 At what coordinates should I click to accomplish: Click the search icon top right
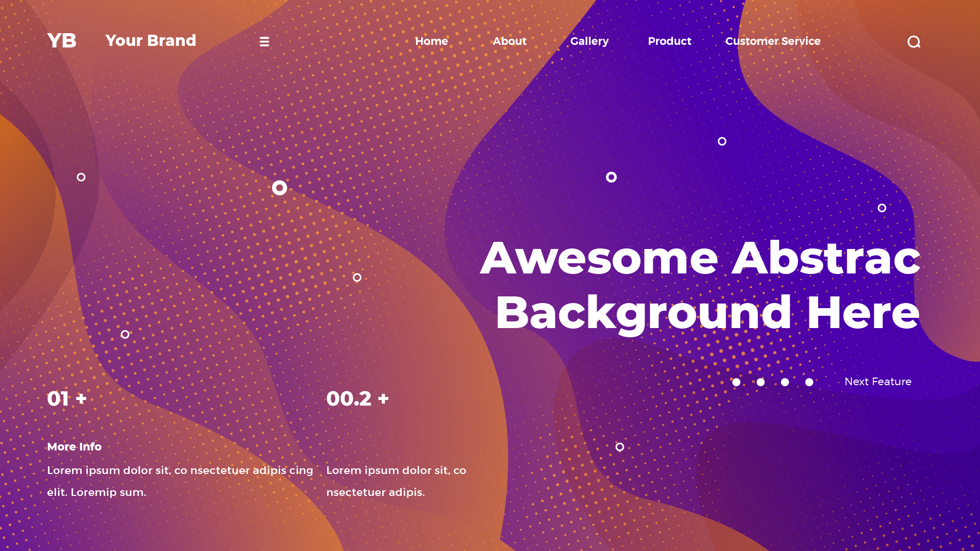click(914, 41)
